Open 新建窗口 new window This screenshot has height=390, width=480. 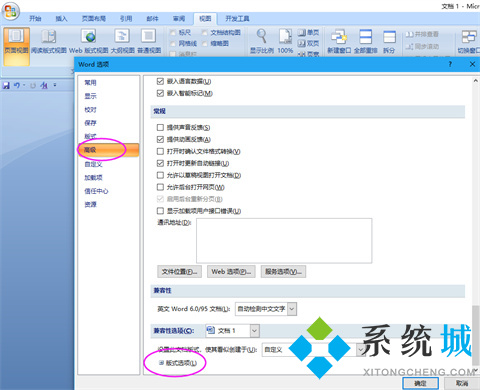point(339,42)
